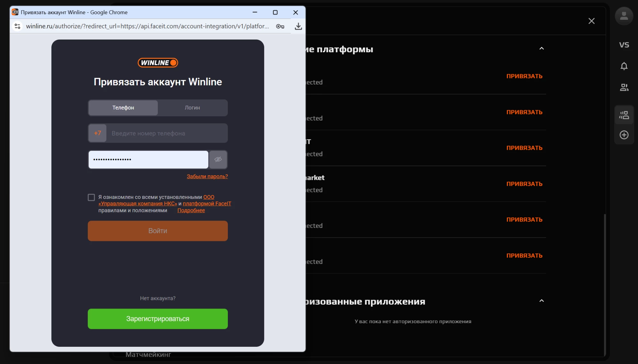
Task: Click ПРИВЯЗАТЬ in the row labelled arket
Action: 524,184
